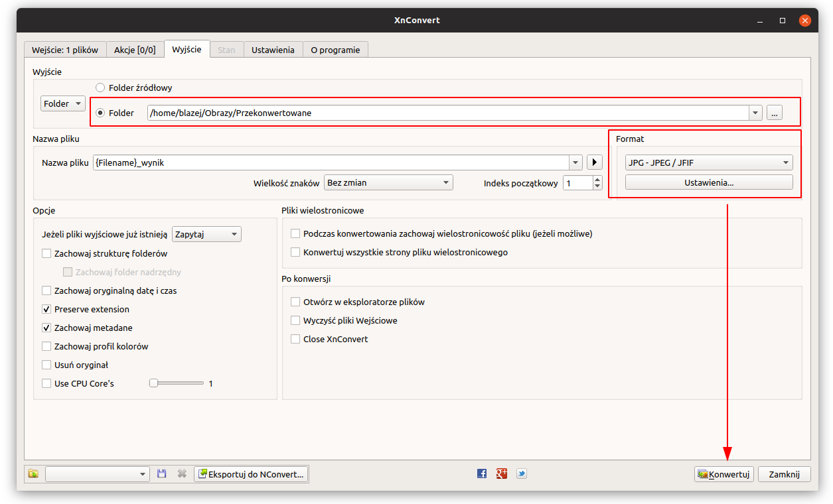This screenshot has width=833, height=504.
Task: Enable Use CPU Core's checkbox
Action: 46,383
